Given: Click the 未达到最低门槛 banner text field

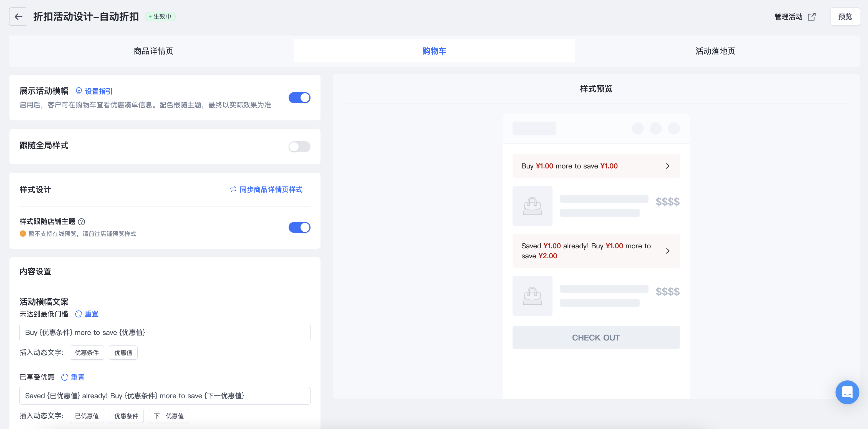Looking at the screenshot, I should [x=165, y=333].
